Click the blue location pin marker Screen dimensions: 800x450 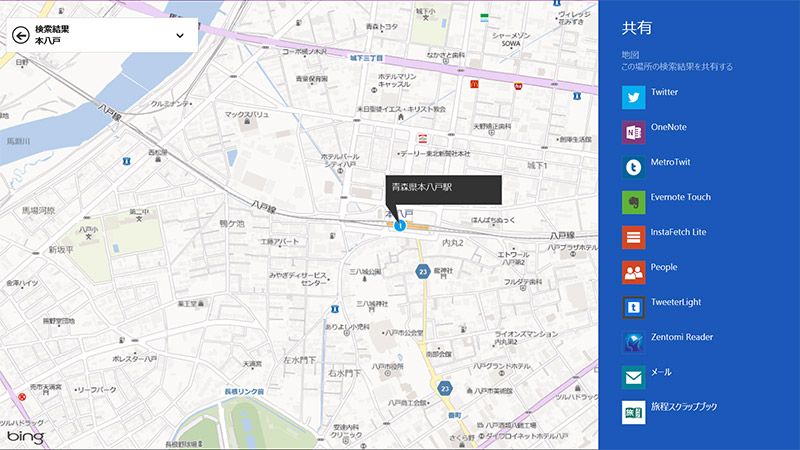click(x=400, y=226)
